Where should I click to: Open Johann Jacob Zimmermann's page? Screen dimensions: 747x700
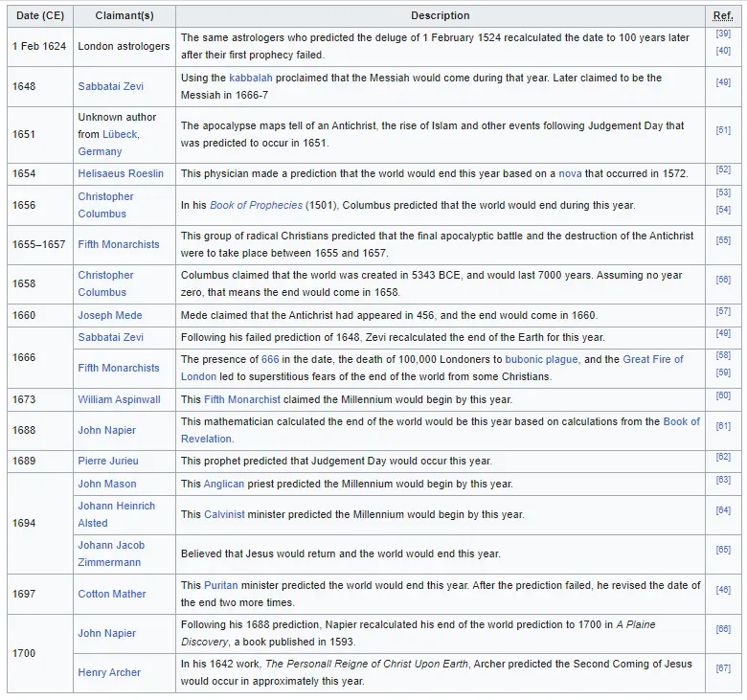pos(111,553)
